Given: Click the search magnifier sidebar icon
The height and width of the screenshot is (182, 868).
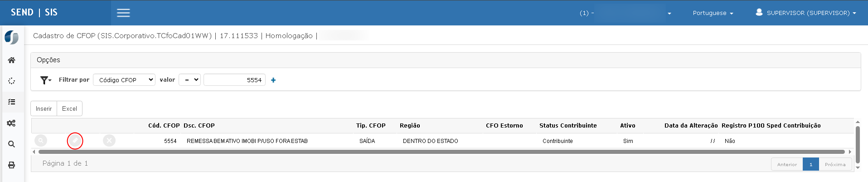Looking at the screenshot, I should pyautogui.click(x=12, y=144).
